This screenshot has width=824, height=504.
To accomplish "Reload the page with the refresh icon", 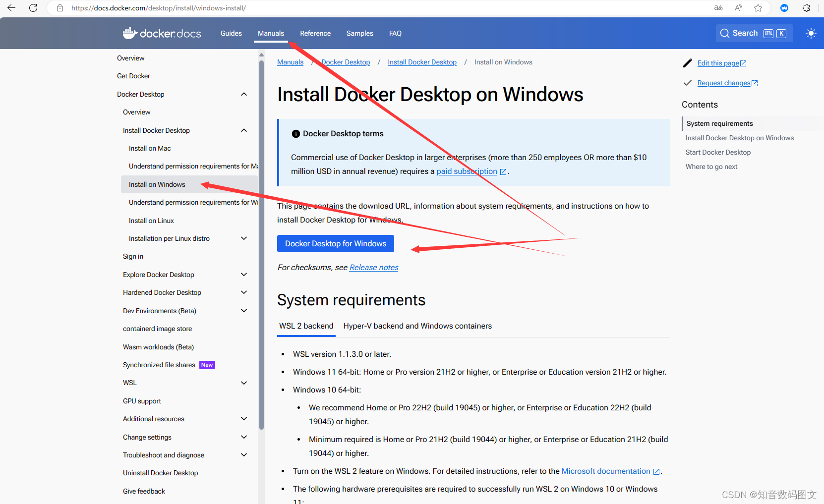I will click(33, 8).
